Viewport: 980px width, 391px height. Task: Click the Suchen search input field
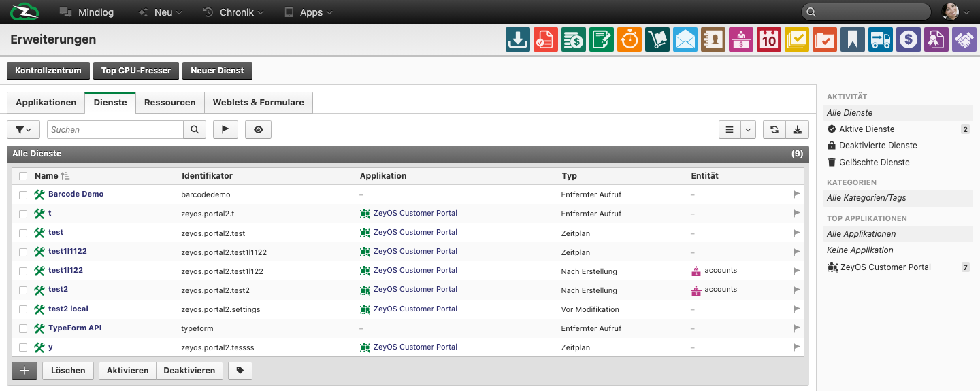click(x=115, y=129)
